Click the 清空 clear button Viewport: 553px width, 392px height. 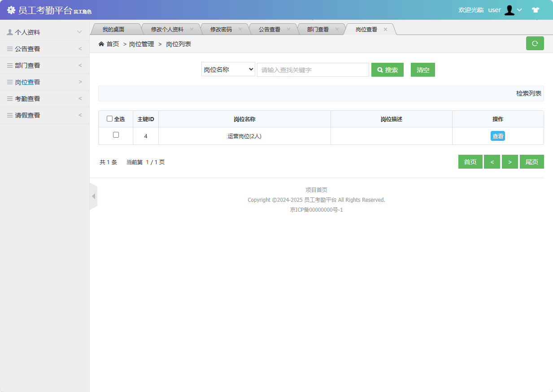422,70
